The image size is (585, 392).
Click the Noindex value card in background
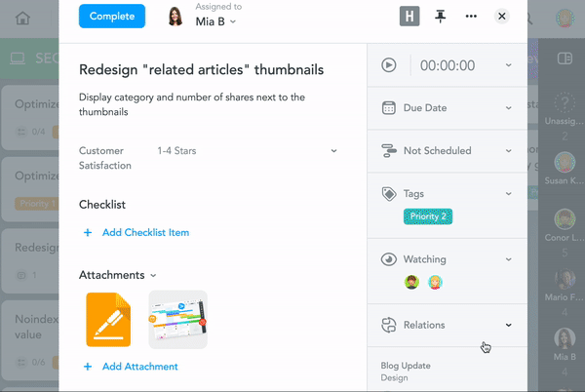click(x=30, y=340)
